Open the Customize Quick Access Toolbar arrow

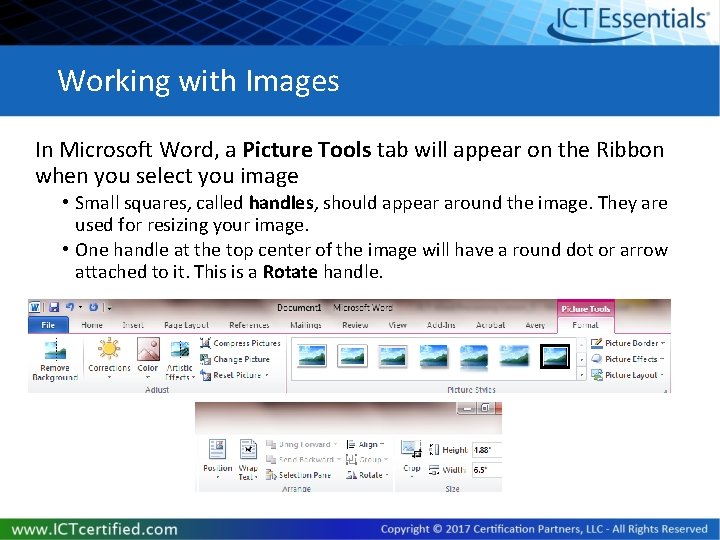click(109, 308)
